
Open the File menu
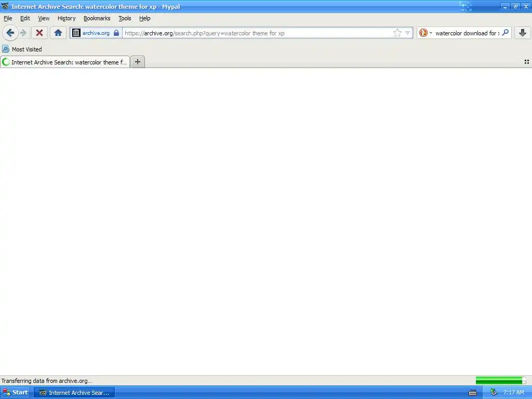(x=8, y=18)
